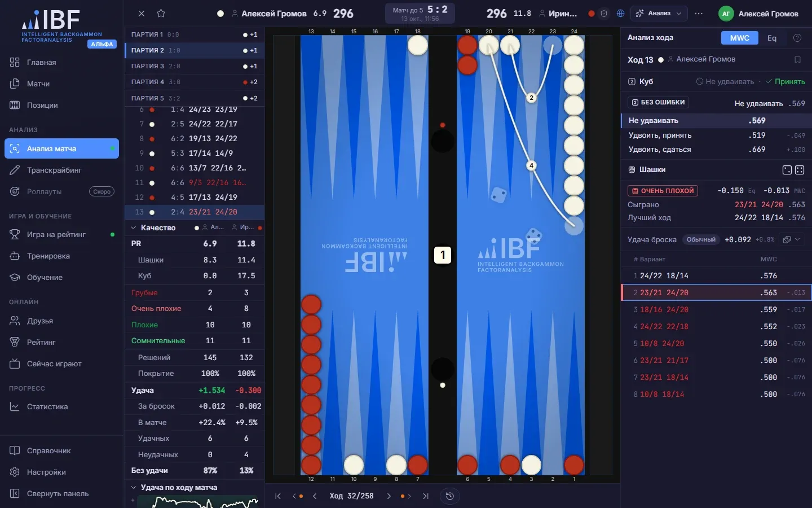
Task: Switch analysis values to MWC
Action: click(739, 38)
